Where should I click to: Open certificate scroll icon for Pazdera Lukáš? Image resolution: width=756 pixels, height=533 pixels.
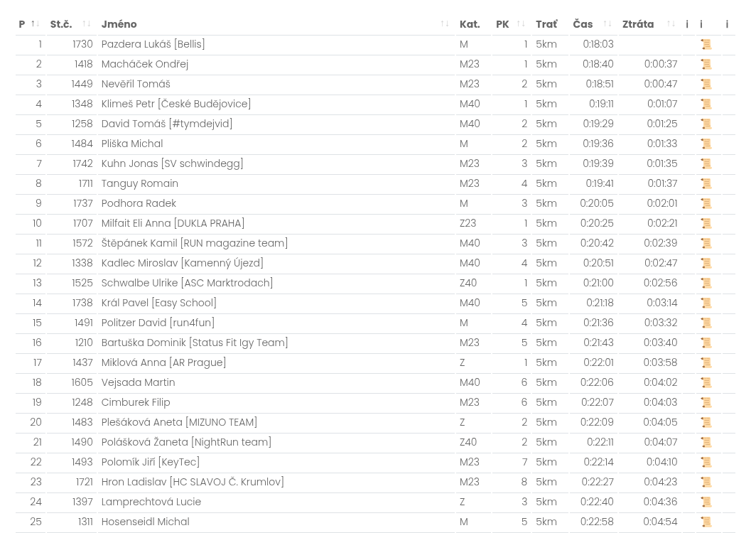click(706, 45)
